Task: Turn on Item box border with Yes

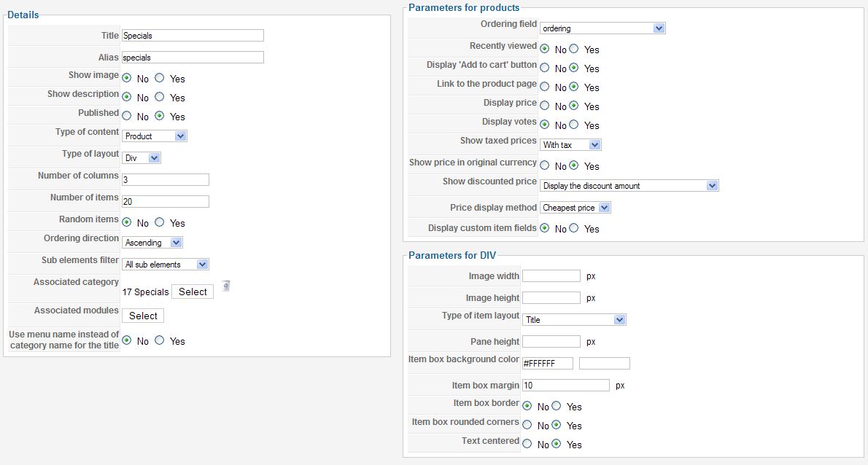Action: point(557,406)
